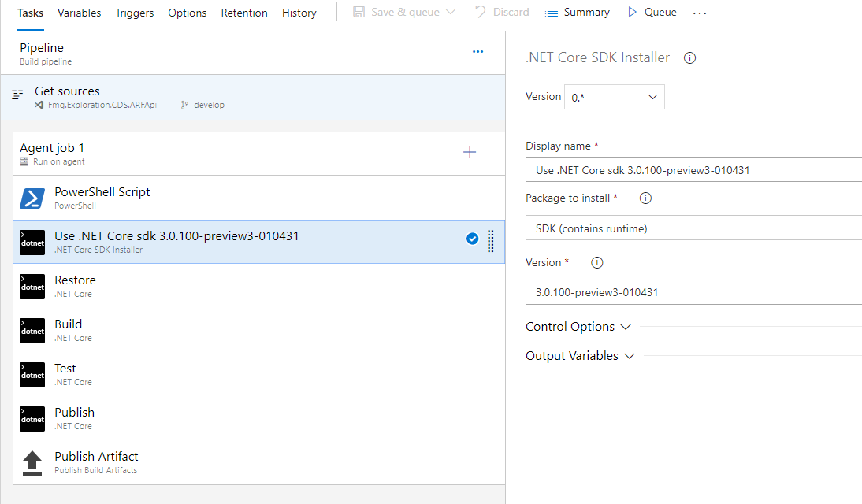
Task: Show info for .NET Core SDK Installer
Action: point(689,57)
